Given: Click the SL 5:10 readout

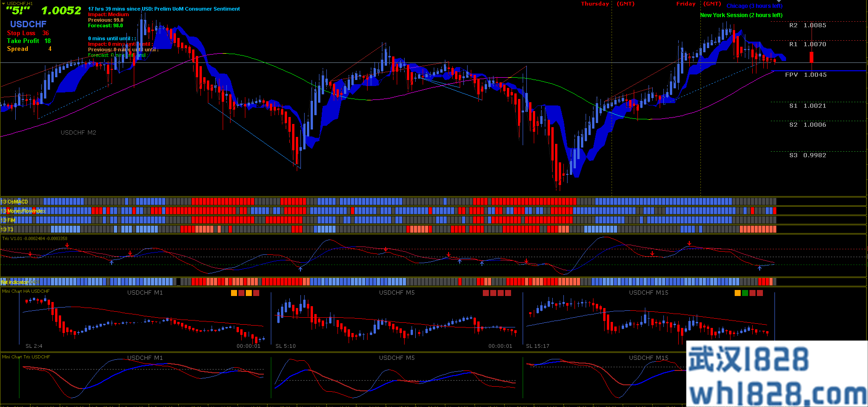Looking at the screenshot, I should tap(286, 346).
